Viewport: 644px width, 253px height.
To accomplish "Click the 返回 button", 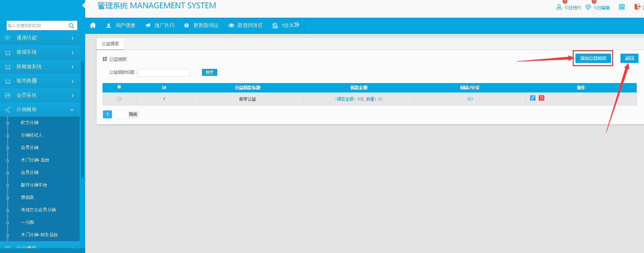I will pyautogui.click(x=629, y=58).
